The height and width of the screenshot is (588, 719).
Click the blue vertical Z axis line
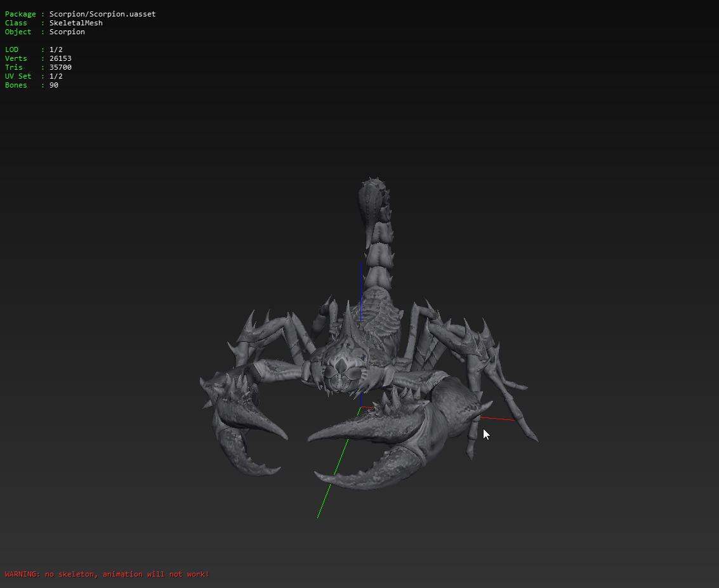tap(361, 279)
